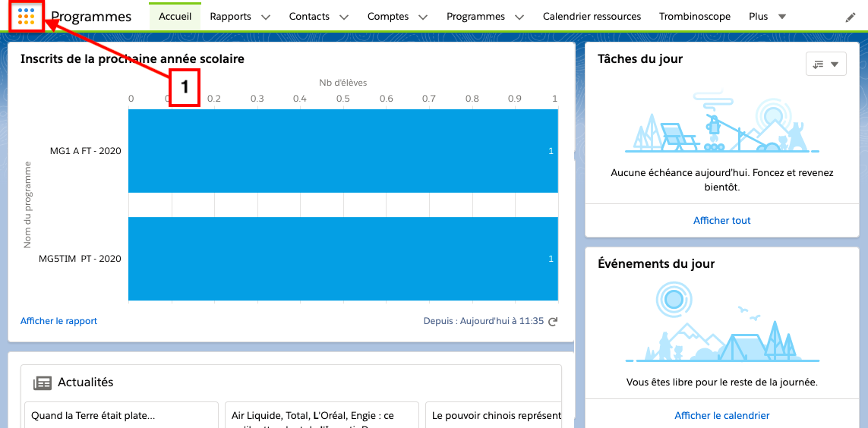Open the Afficher le calendrier link
This screenshot has width=868, height=428.
(x=721, y=416)
